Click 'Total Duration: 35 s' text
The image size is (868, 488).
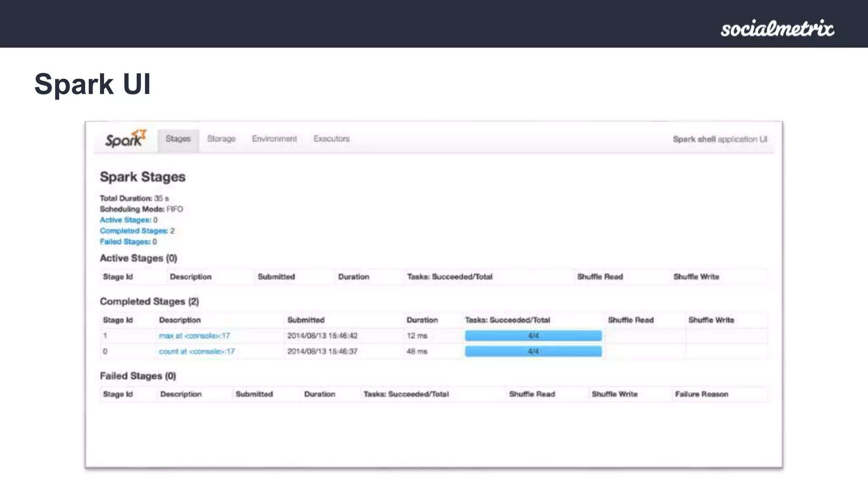(x=134, y=198)
